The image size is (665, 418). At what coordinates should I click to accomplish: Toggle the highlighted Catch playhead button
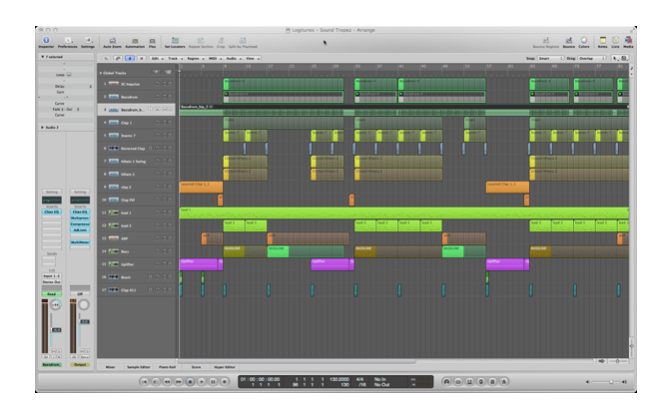130,58
